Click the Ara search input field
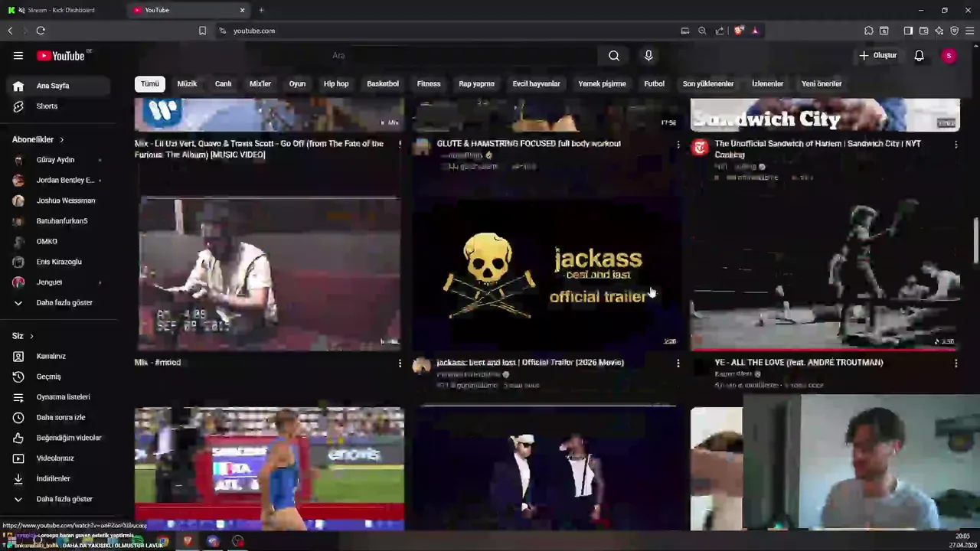The height and width of the screenshot is (551, 980). 463,55
